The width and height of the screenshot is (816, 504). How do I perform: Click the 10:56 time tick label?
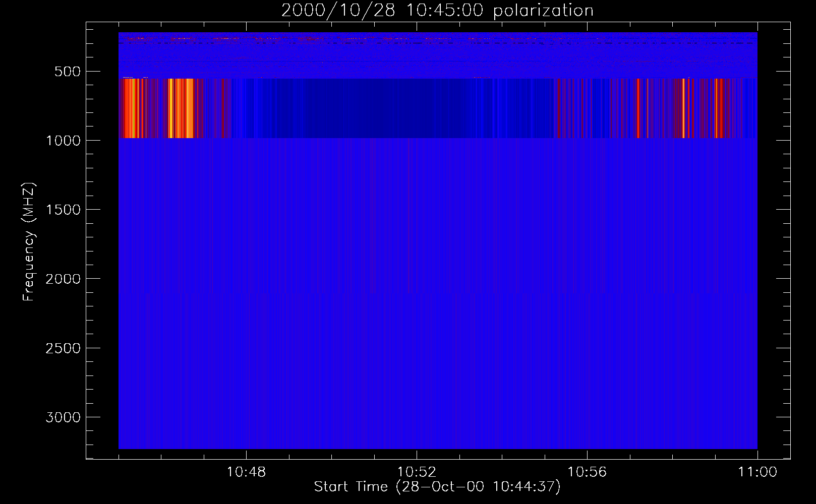point(587,472)
